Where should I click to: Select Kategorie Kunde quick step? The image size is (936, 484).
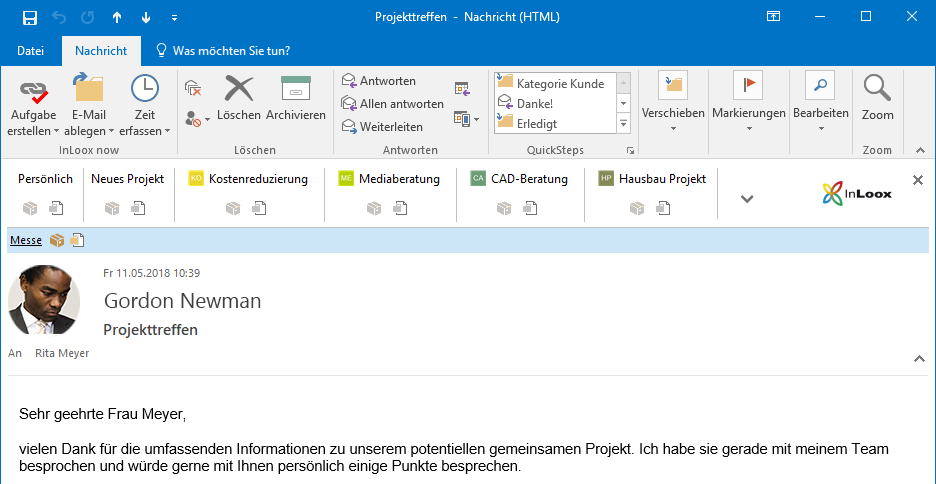point(555,84)
